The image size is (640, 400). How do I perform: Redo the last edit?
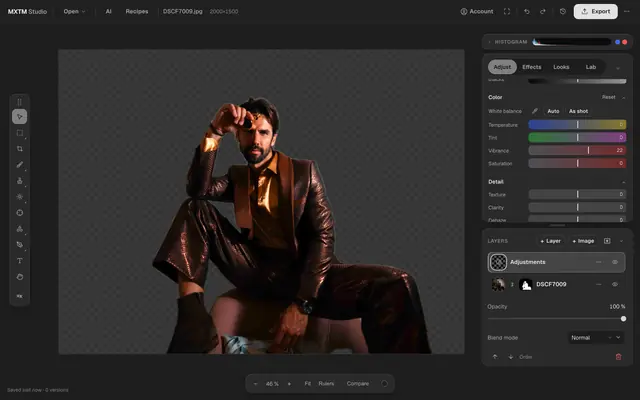[543, 11]
